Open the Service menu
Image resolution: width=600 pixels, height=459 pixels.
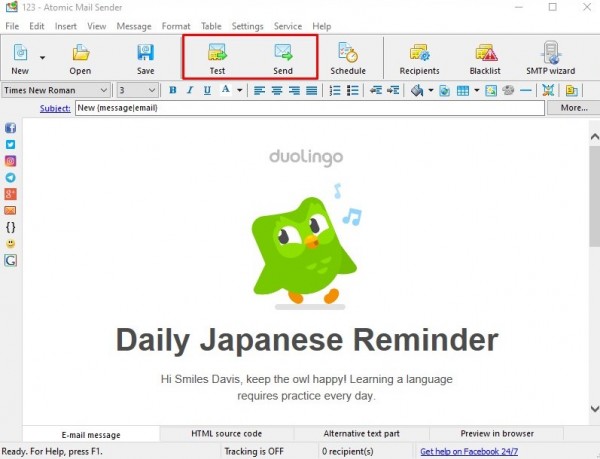click(x=288, y=26)
